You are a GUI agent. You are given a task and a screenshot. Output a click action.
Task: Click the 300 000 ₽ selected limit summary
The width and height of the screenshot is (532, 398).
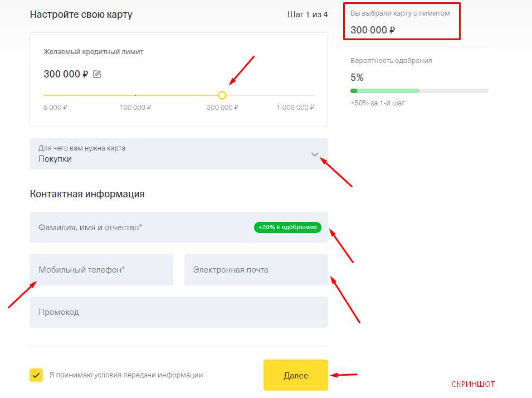(x=373, y=30)
